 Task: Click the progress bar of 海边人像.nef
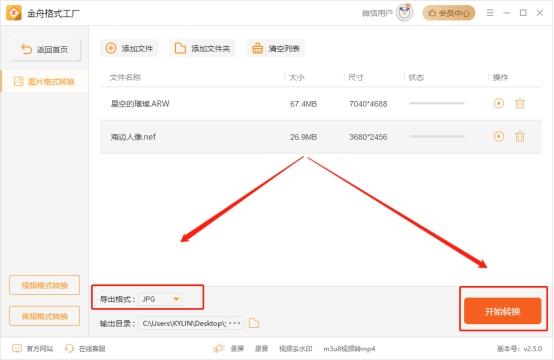[x=437, y=136]
